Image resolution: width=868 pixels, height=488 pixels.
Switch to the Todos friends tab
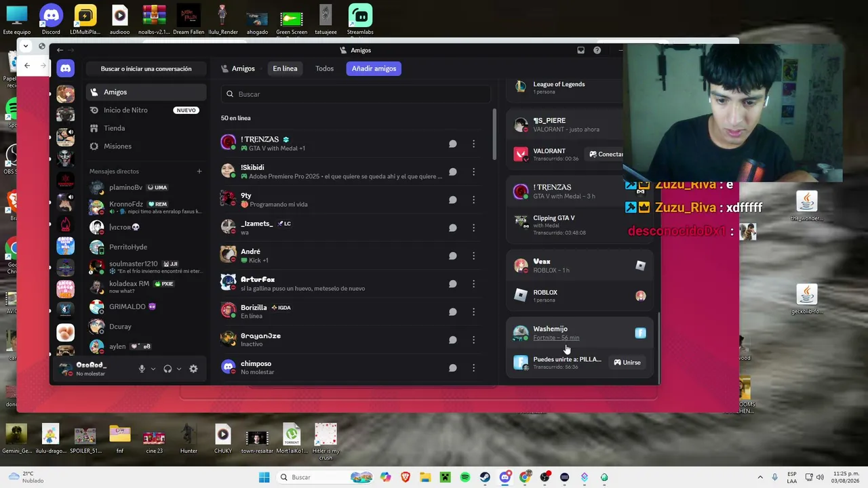point(324,68)
